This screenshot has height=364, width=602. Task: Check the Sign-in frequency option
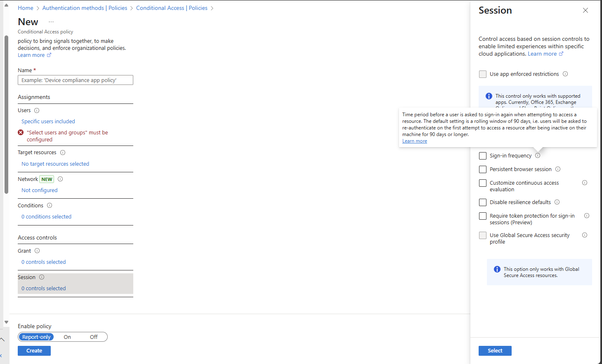(483, 155)
